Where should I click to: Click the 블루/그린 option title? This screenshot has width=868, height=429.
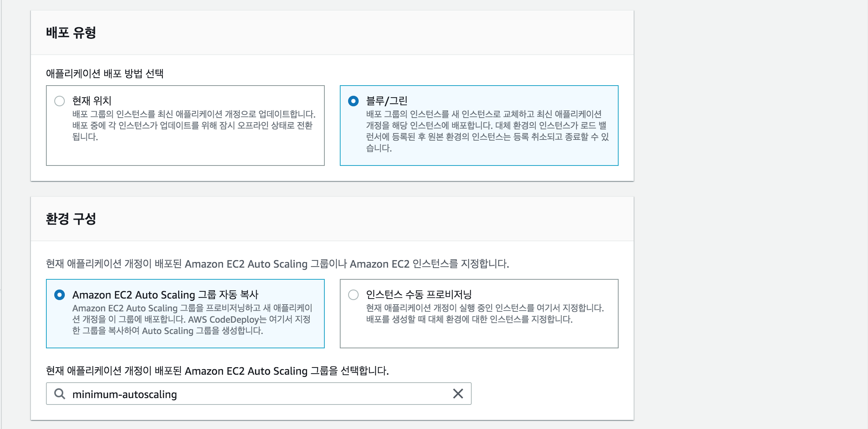pyautogui.click(x=387, y=101)
